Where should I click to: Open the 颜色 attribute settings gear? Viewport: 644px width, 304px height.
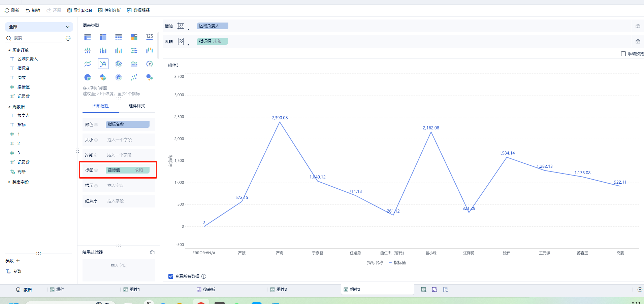pos(96,125)
